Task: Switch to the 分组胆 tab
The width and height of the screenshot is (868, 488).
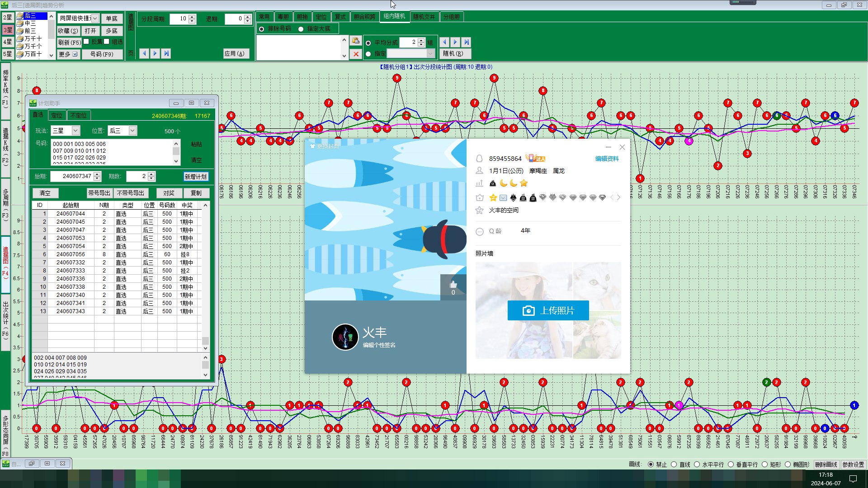Action: (451, 17)
